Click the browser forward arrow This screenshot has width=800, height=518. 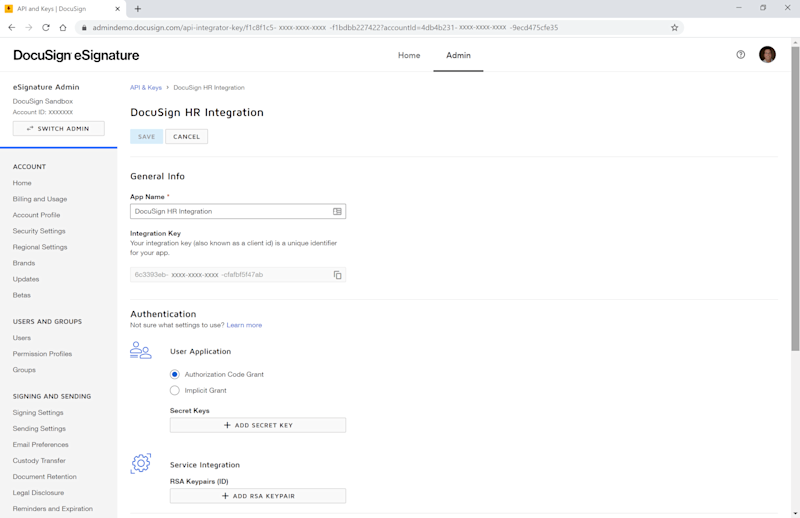tap(29, 28)
